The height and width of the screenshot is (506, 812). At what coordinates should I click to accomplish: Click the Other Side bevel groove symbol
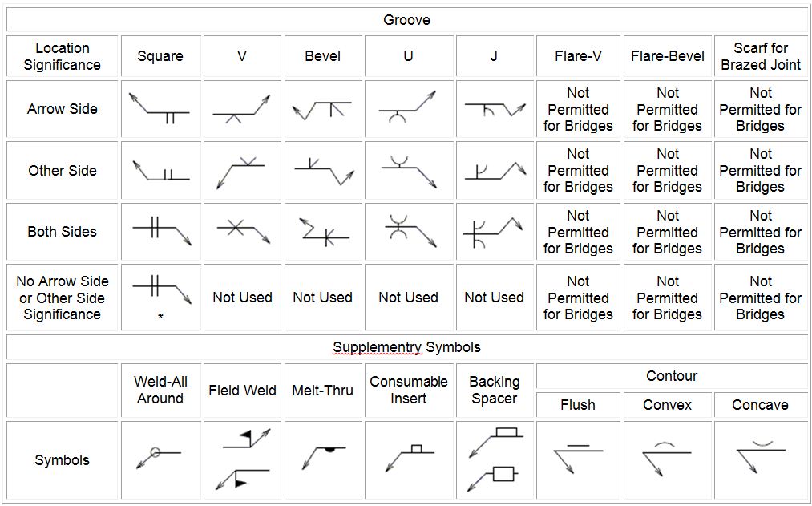coord(324,170)
